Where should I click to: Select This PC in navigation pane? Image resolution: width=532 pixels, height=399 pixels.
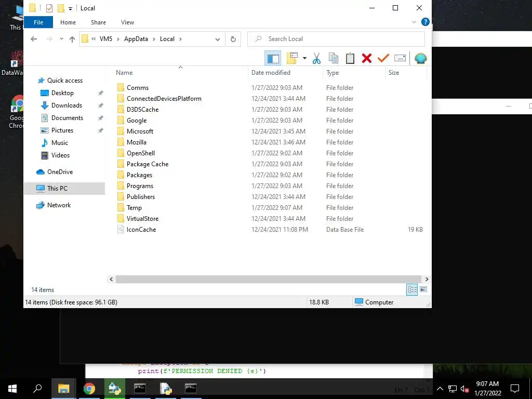click(x=64, y=188)
